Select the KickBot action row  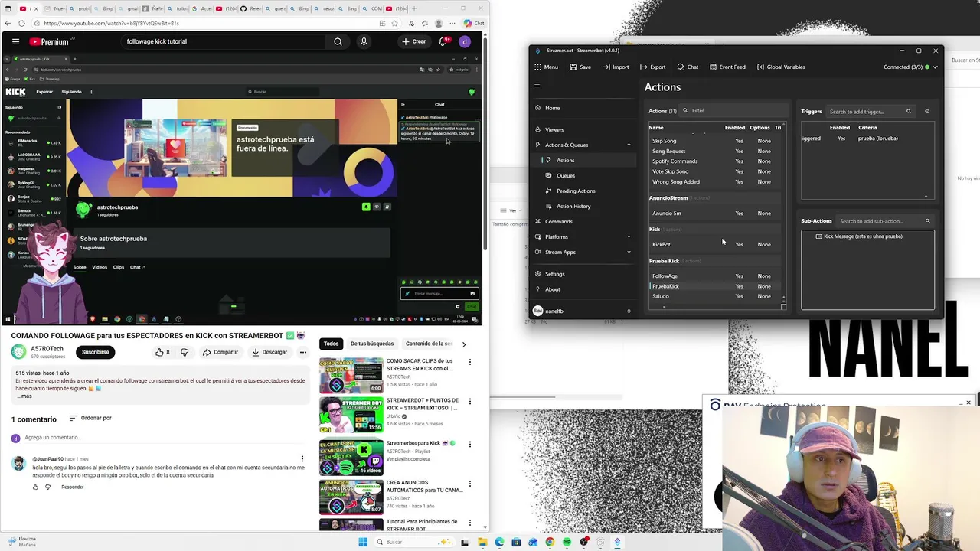(714, 244)
